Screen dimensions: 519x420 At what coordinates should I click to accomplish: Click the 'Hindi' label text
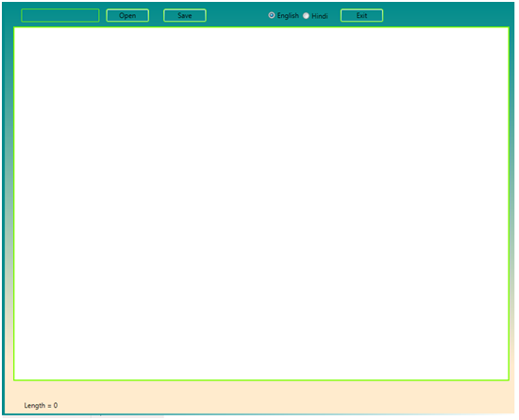[321, 16]
